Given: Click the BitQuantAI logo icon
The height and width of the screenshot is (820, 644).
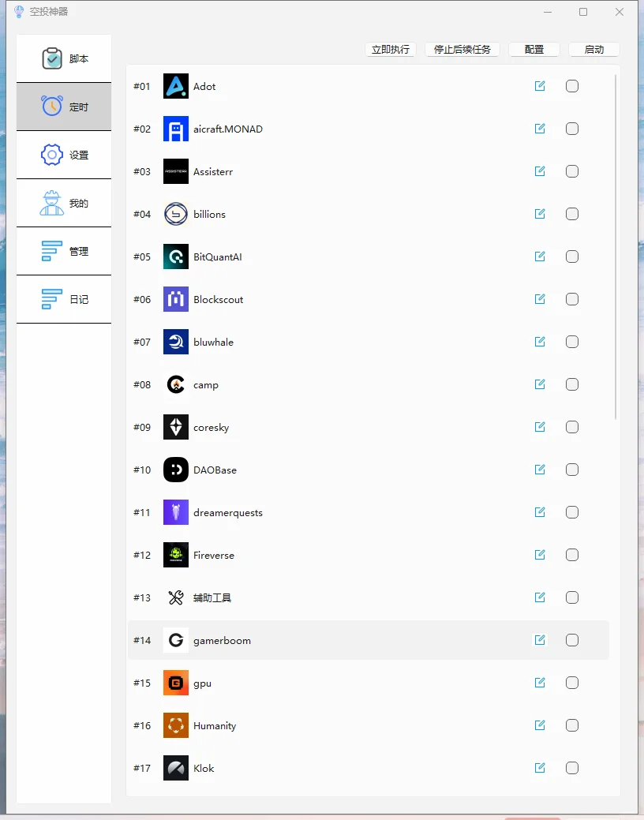Looking at the screenshot, I should tap(176, 256).
